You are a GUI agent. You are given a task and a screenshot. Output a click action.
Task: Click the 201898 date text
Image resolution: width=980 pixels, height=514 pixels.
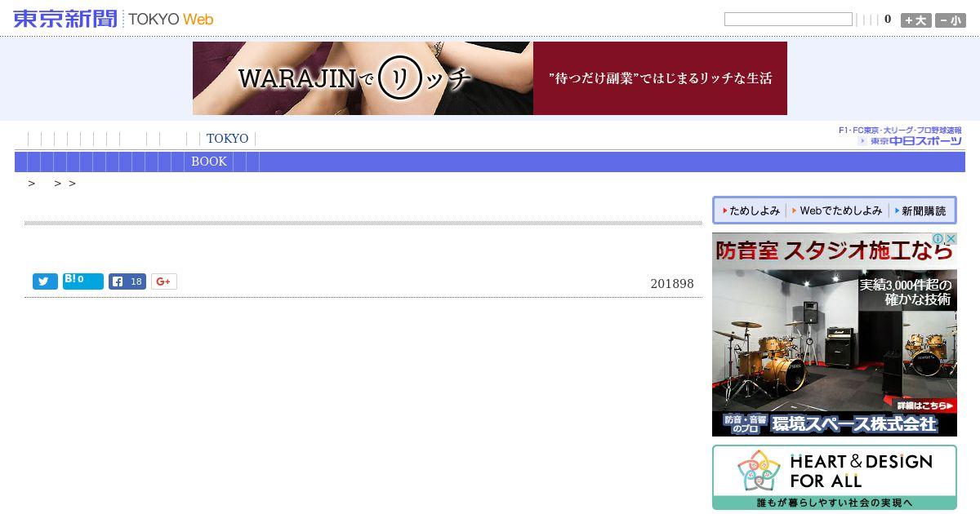coord(672,284)
